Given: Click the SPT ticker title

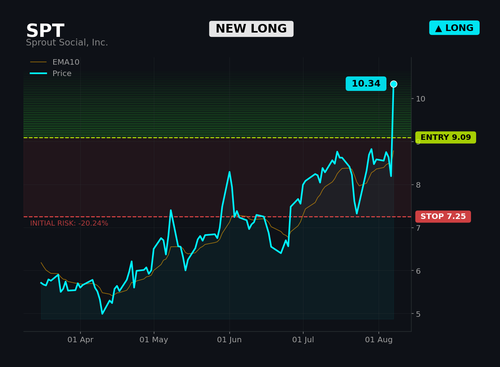Looking at the screenshot, I should (45, 30).
